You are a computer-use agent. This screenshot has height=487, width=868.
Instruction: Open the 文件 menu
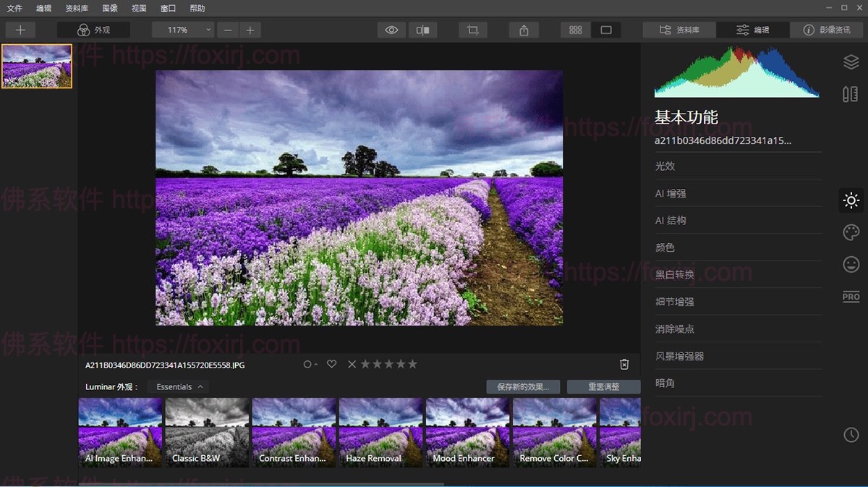coord(14,9)
